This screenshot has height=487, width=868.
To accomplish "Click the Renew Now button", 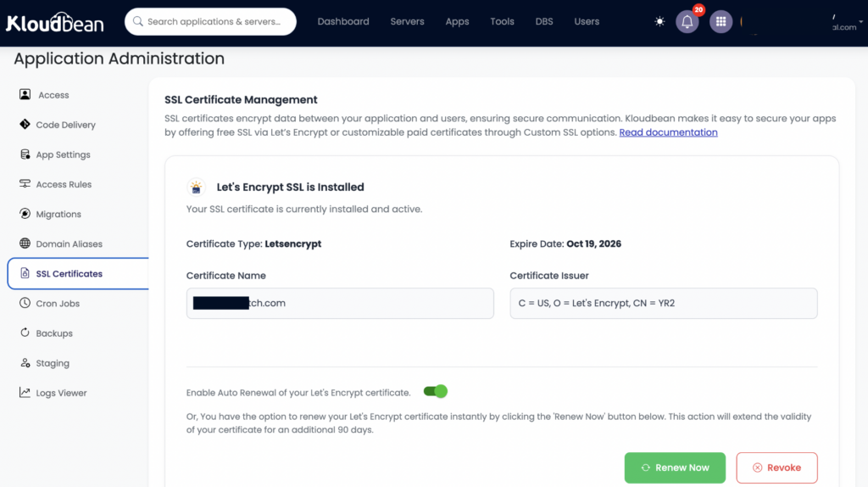I will click(x=675, y=467).
